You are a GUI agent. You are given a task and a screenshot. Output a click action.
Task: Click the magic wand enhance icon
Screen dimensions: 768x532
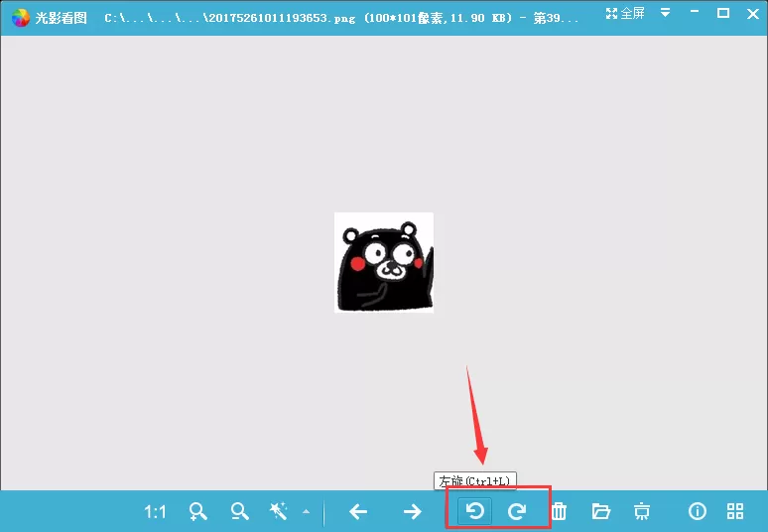tap(279, 511)
